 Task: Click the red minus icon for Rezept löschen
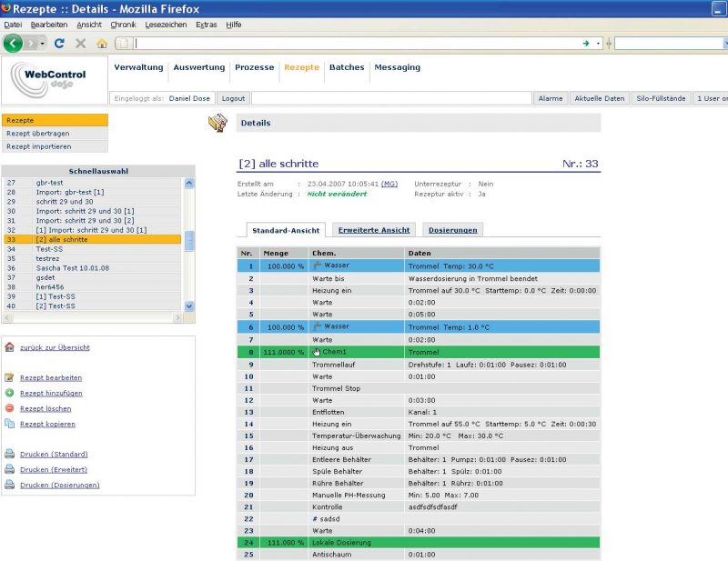pyautogui.click(x=10, y=408)
